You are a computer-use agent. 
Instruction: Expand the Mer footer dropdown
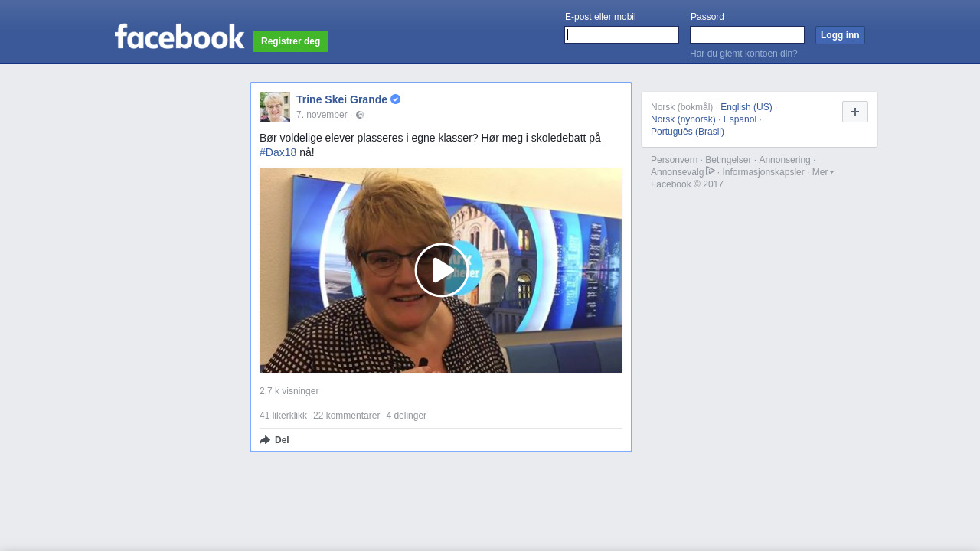823,172
